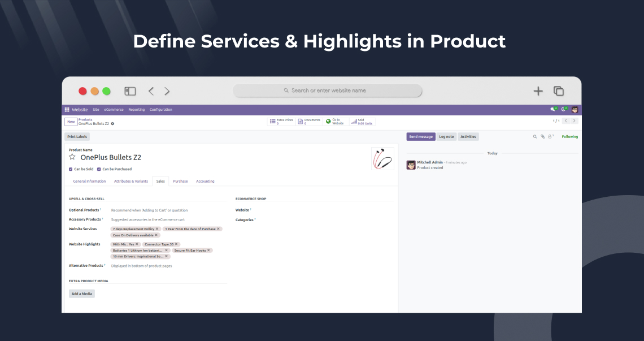The image size is (644, 341).
Task: Show followers with the person icon
Action: (550, 136)
